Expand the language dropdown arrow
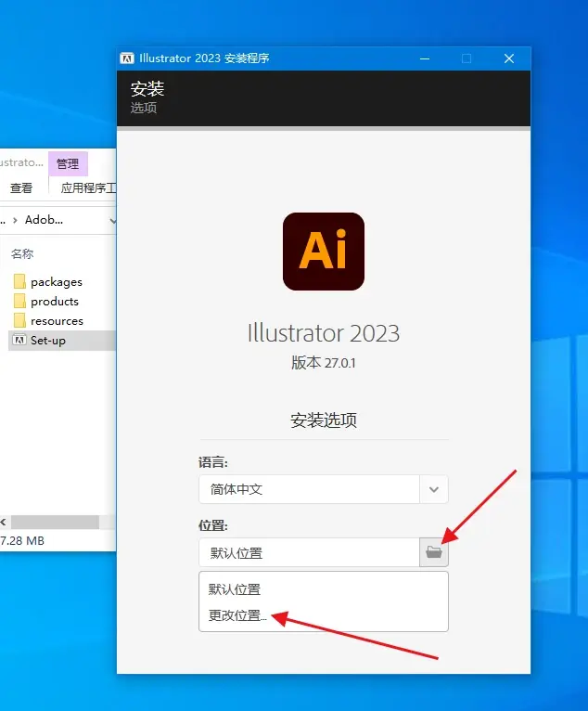 tap(433, 489)
